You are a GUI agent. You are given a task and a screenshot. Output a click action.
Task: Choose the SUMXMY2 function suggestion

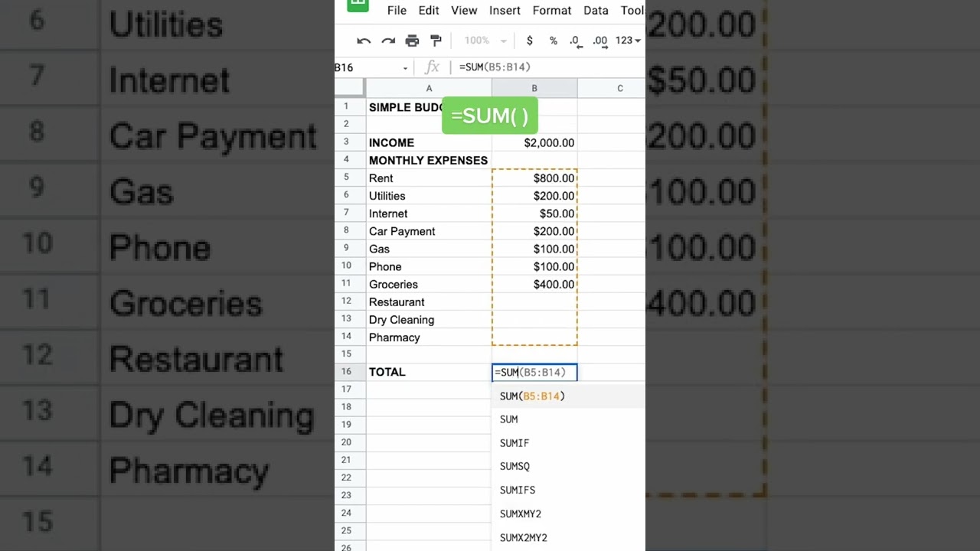coord(568,514)
